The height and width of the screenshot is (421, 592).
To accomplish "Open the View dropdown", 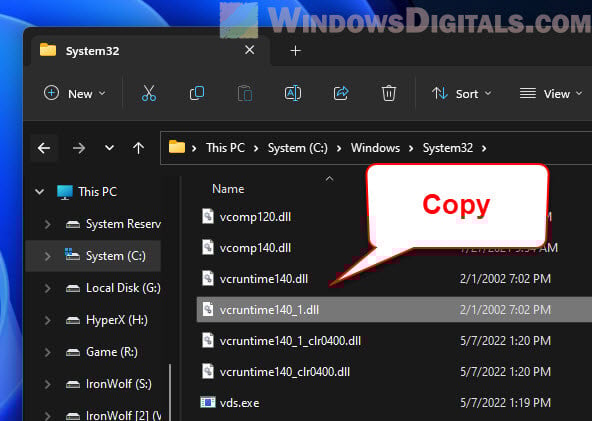I will tap(550, 93).
